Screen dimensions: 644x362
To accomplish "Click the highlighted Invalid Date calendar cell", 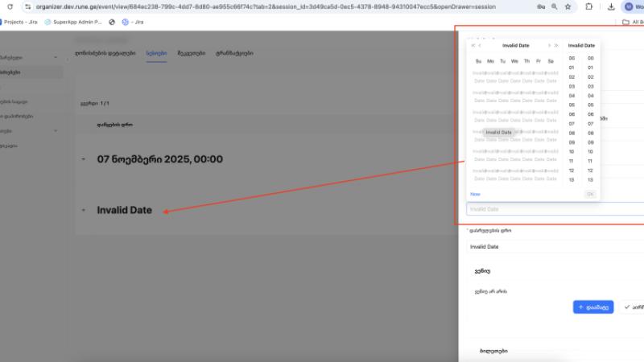I will click(x=498, y=132).
